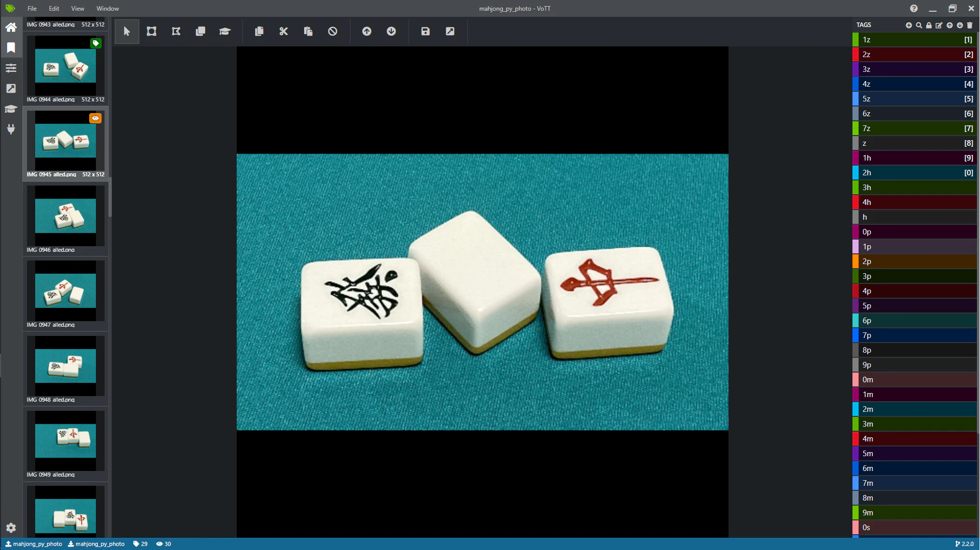Apply the 2h tag
This screenshot has width=980, height=550.
(915, 173)
